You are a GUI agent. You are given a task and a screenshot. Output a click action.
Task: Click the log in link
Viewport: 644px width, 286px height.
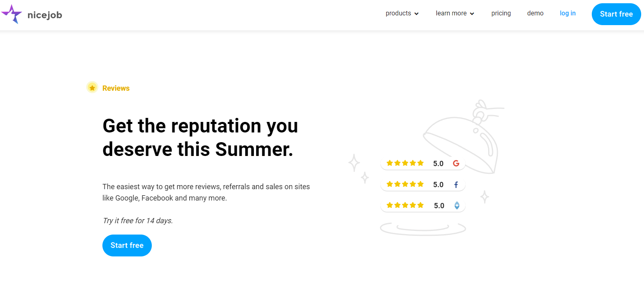point(567,13)
